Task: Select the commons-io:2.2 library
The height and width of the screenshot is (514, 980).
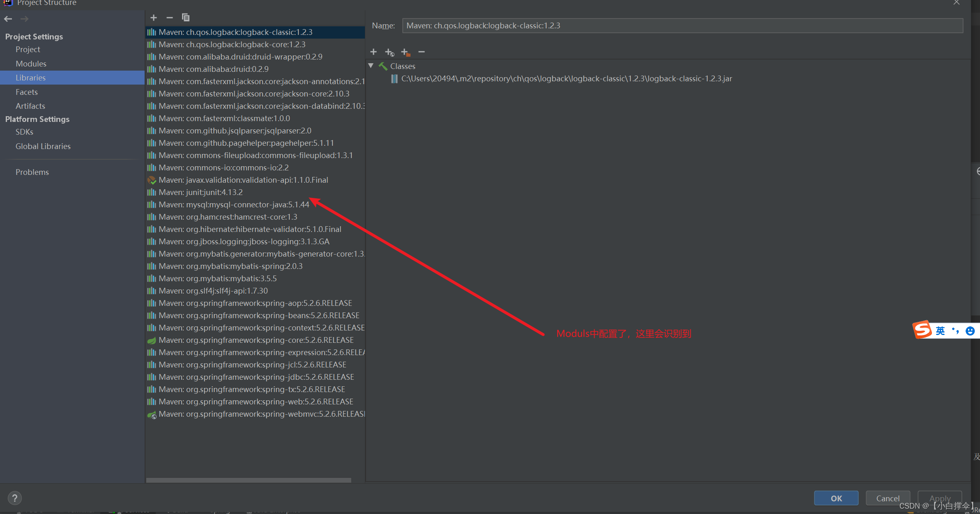Action: click(x=255, y=168)
